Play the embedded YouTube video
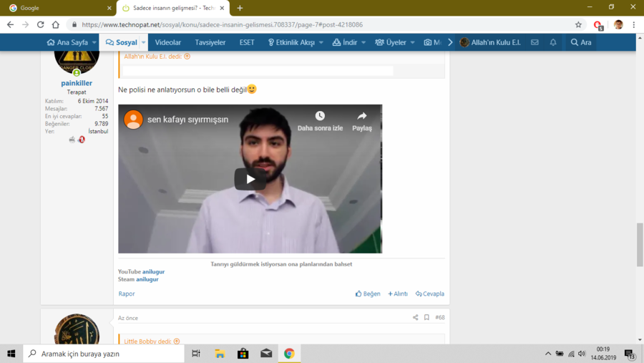The width and height of the screenshot is (644, 363). point(250,179)
